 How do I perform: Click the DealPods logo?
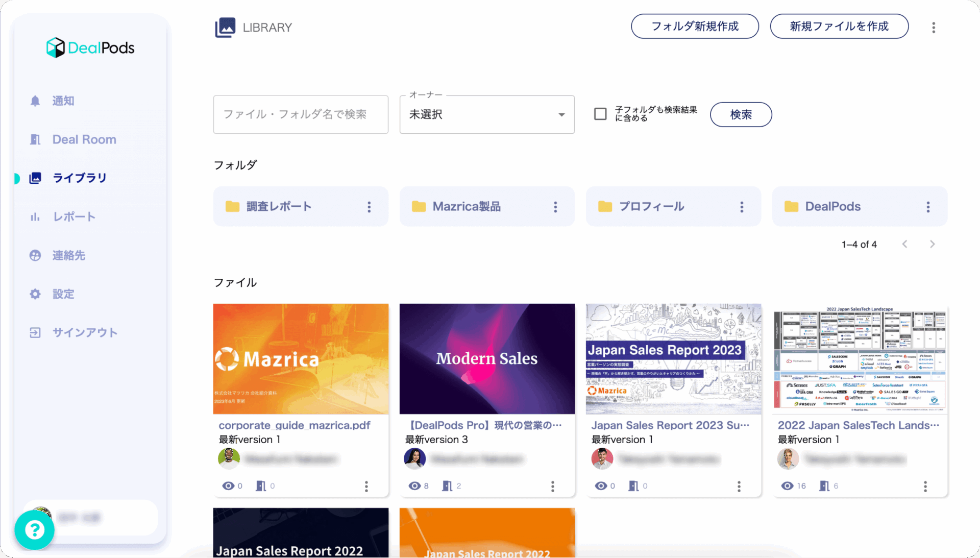pos(90,48)
